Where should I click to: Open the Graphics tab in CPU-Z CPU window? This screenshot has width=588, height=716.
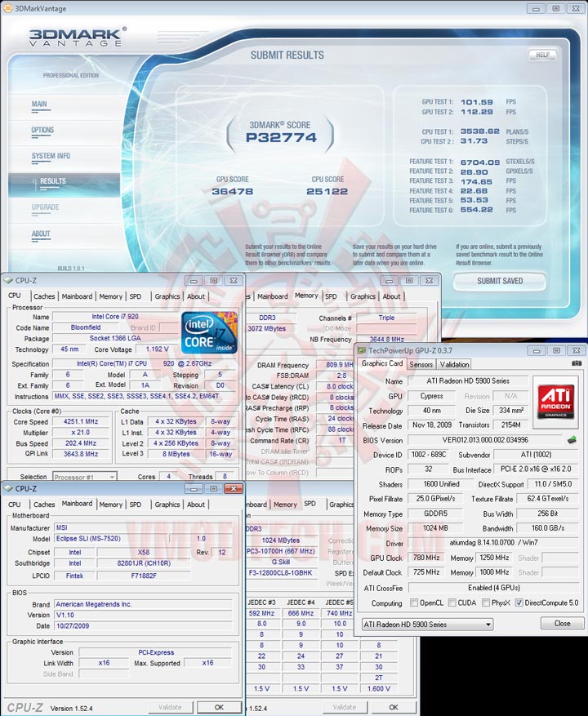pos(167,296)
